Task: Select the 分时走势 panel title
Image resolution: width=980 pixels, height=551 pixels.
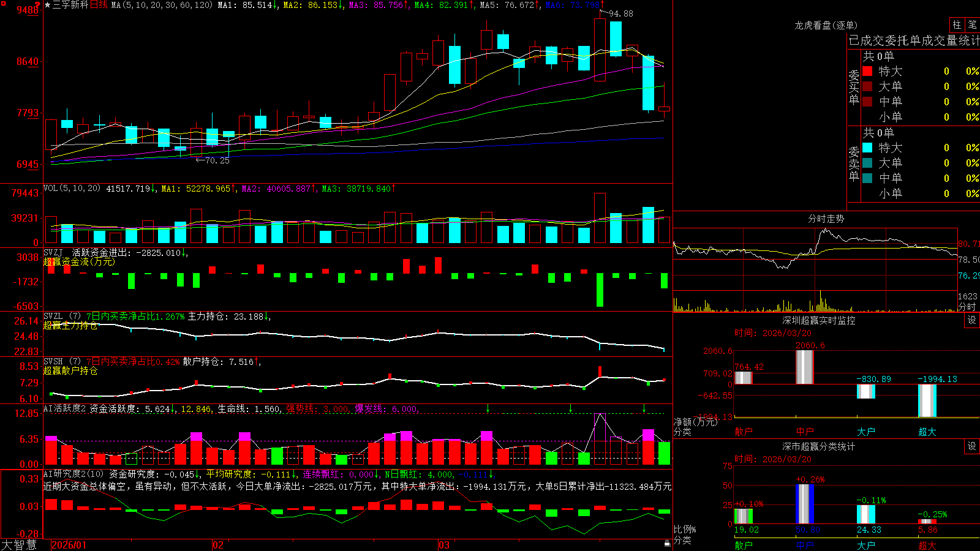Action: tap(826, 219)
